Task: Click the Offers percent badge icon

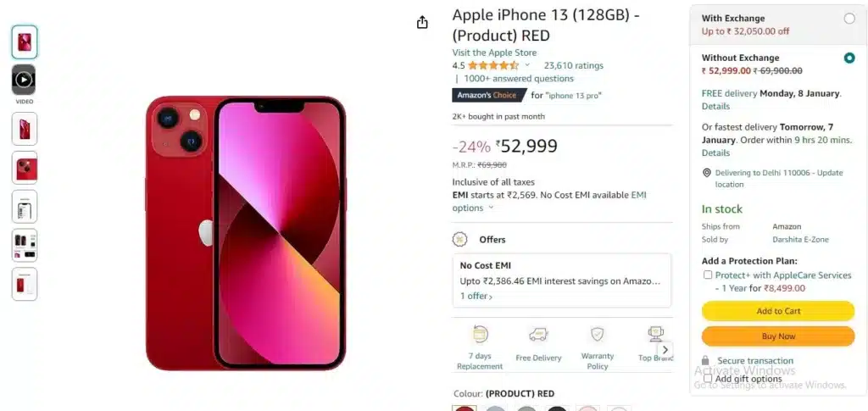Action: coord(459,240)
